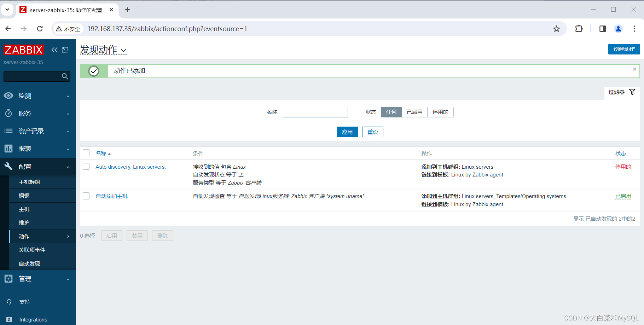Collapse the sidebar with double-chevron icon
Screen dimensions: 644x325
54,50
